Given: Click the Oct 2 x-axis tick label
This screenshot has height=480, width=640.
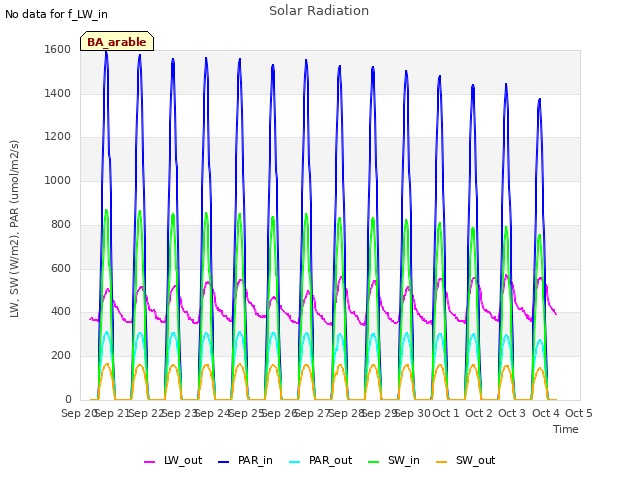Looking at the screenshot, I should click(479, 413).
